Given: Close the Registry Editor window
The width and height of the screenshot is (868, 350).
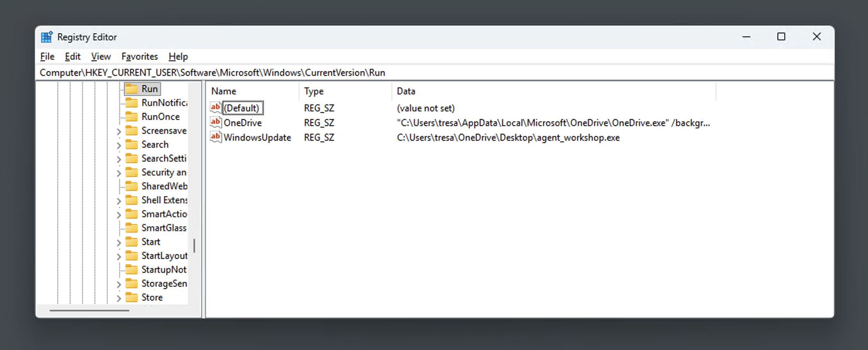Looking at the screenshot, I should [817, 37].
